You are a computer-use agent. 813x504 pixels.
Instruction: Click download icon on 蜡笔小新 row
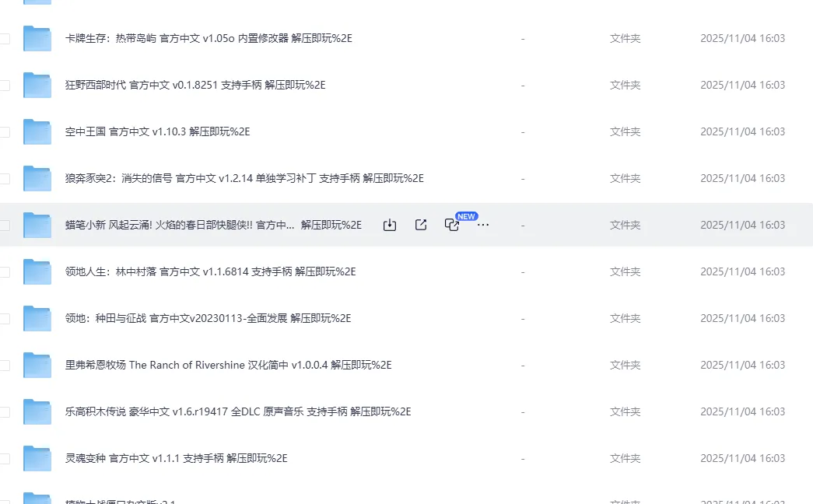pyautogui.click(x=390, y=225)
